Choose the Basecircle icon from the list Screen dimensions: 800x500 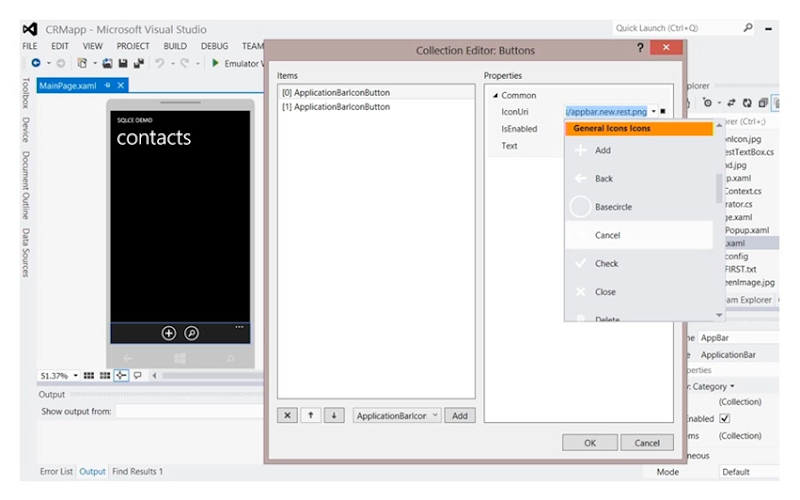click(x=639, y=207)
